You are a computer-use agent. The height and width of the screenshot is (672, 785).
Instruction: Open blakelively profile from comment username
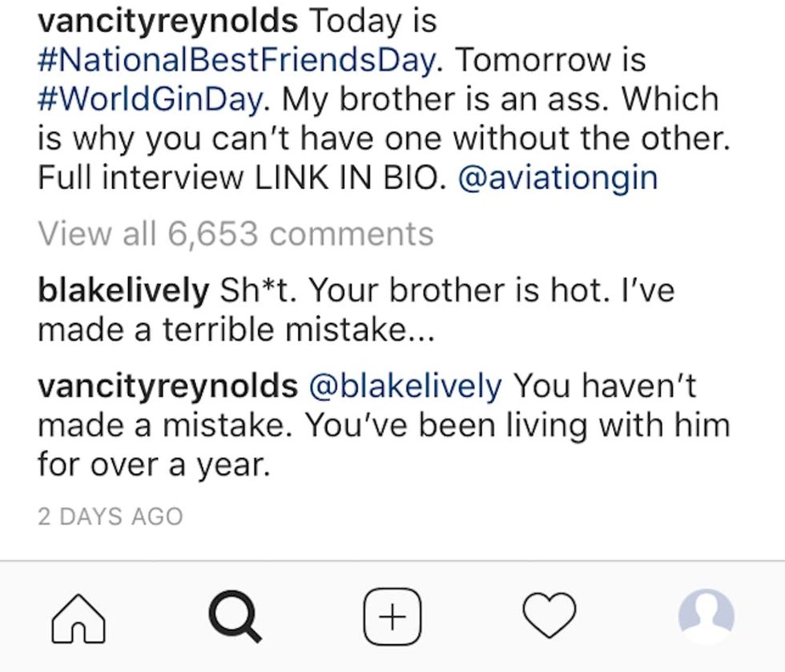click(123, 290)
